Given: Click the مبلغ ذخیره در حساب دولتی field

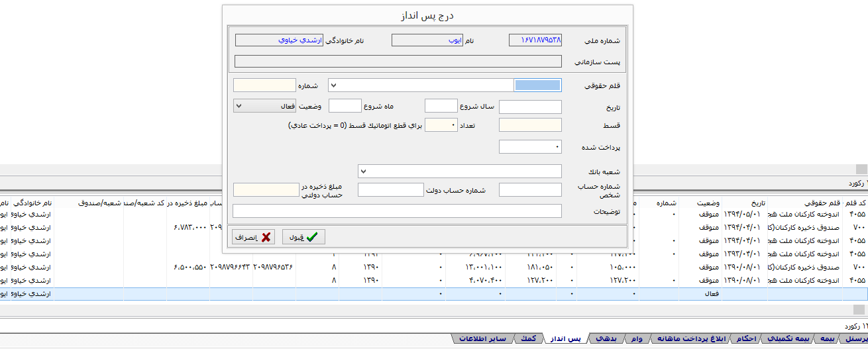Looking at the screenshot, I should tap(266, 190).
